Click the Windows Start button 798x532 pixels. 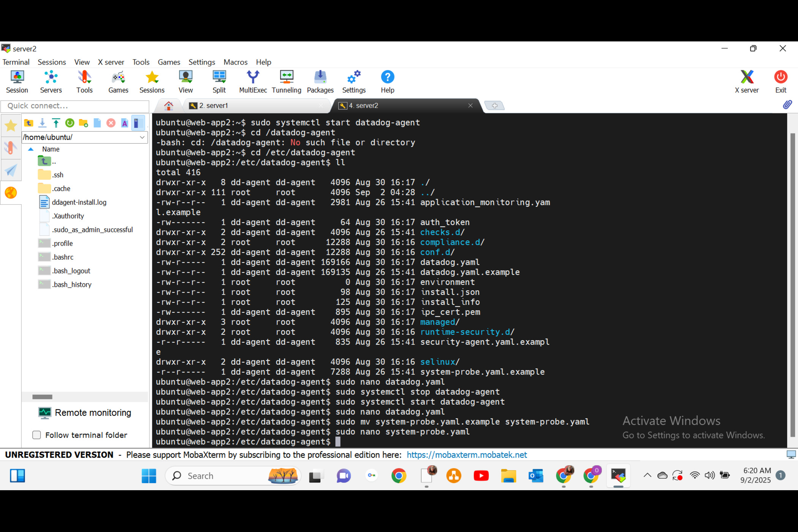point(149,476)
